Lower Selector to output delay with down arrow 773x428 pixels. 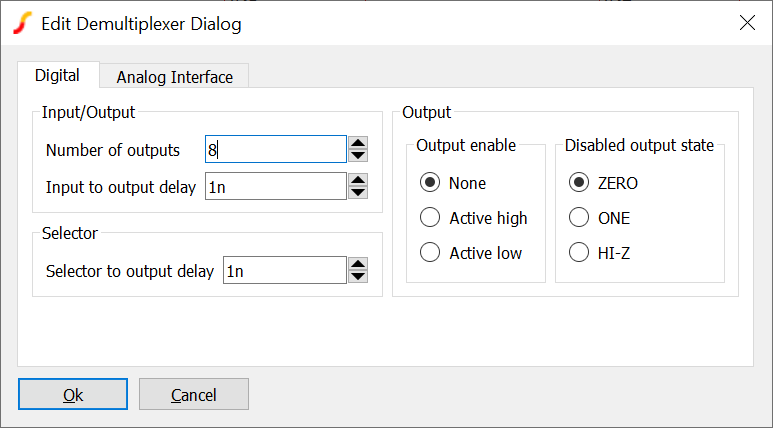tap(358, 276)
